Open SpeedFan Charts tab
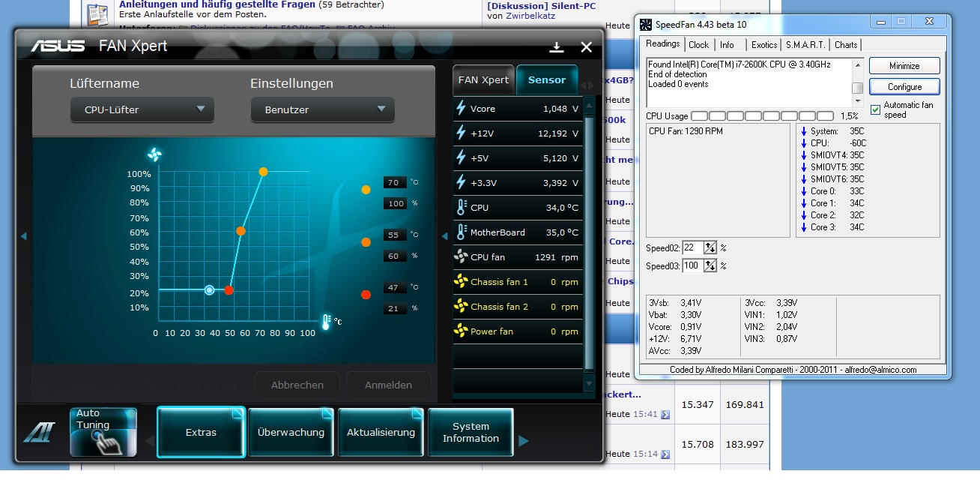 (x=846, y=45)
